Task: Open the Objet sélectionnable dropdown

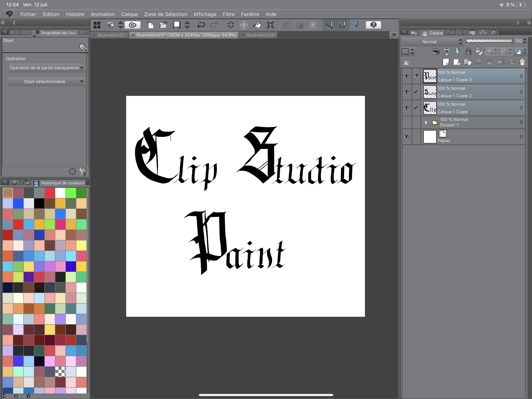Action: pos(46,81)
